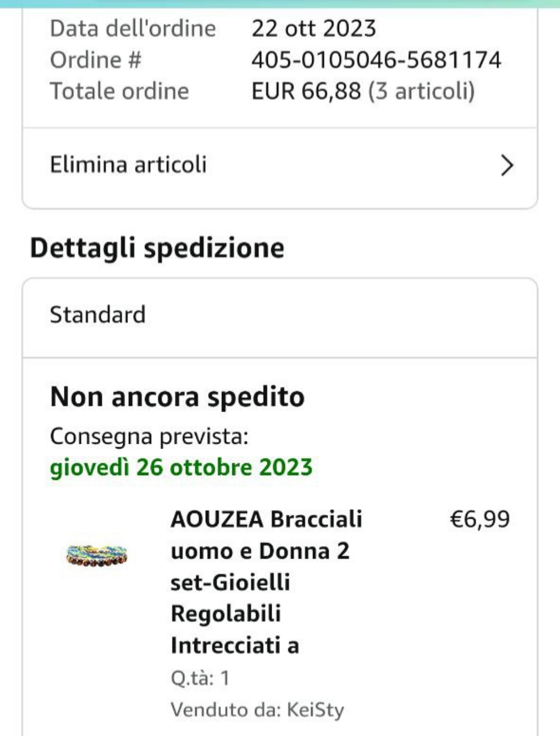Viewport: 560px width, 736px height.
Task: Click the item price €6,99
Action: [x=480, y=519]
